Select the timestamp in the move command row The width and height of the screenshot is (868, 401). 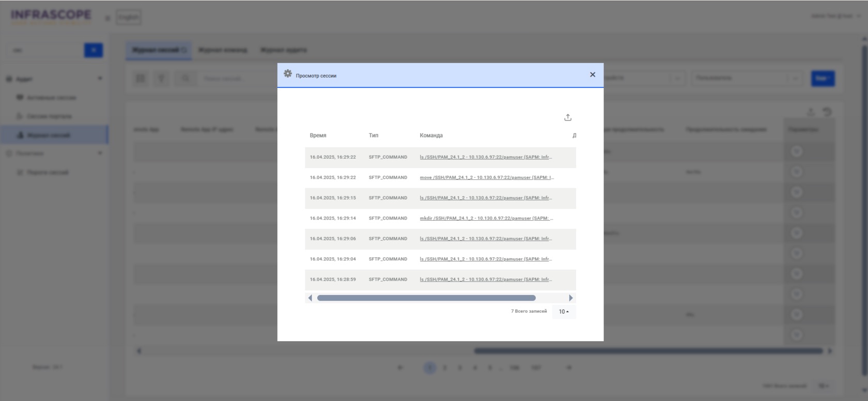click(333, 178)
